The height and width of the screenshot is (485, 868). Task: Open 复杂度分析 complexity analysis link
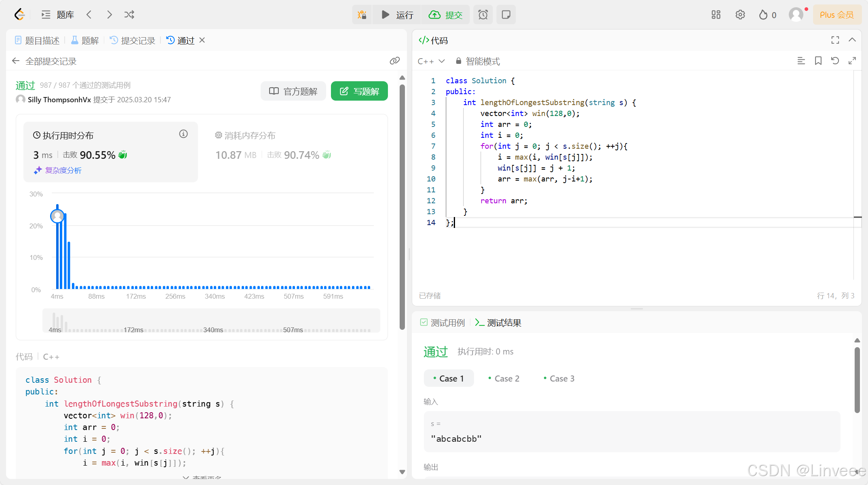click(63, 171)
